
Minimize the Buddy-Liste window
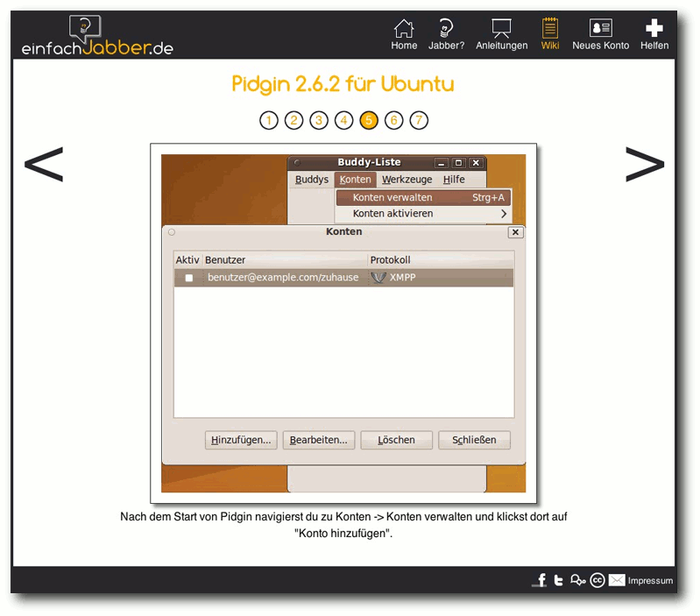pos(441,162)
